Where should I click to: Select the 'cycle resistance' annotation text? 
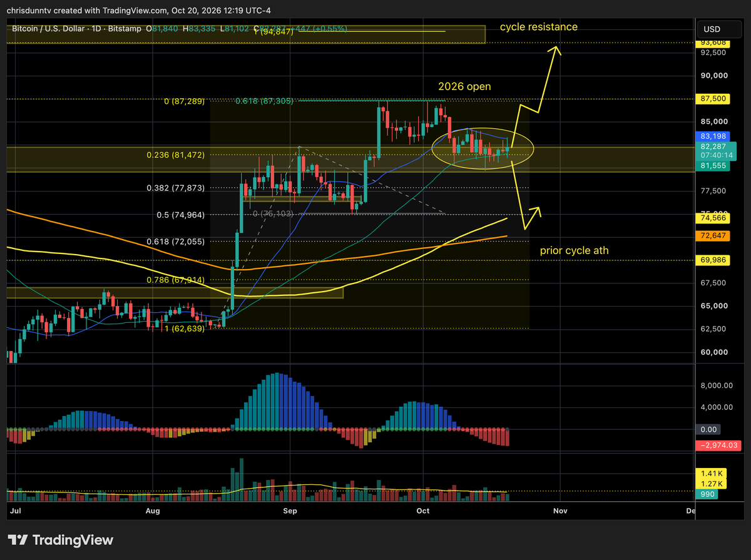click(538, 27)
